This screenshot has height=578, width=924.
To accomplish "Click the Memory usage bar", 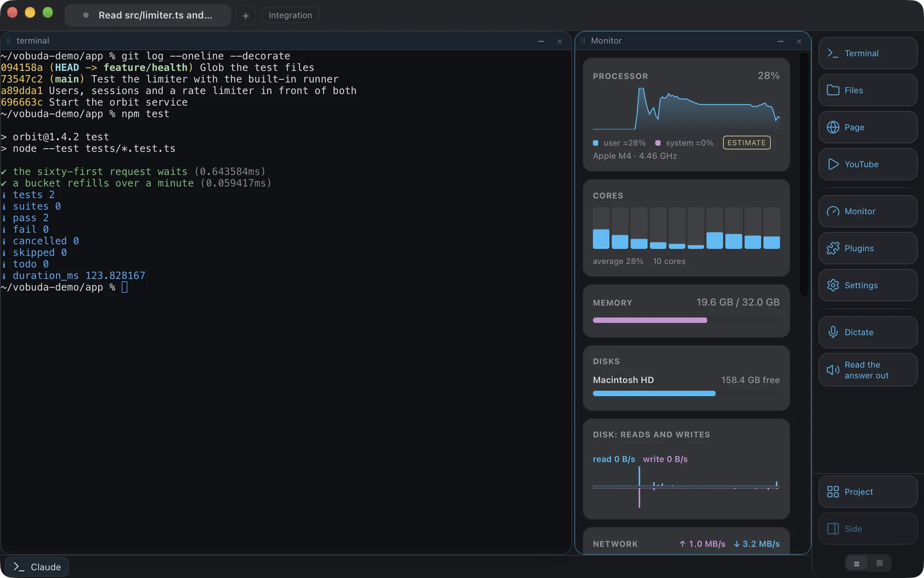I will point(686,320).
